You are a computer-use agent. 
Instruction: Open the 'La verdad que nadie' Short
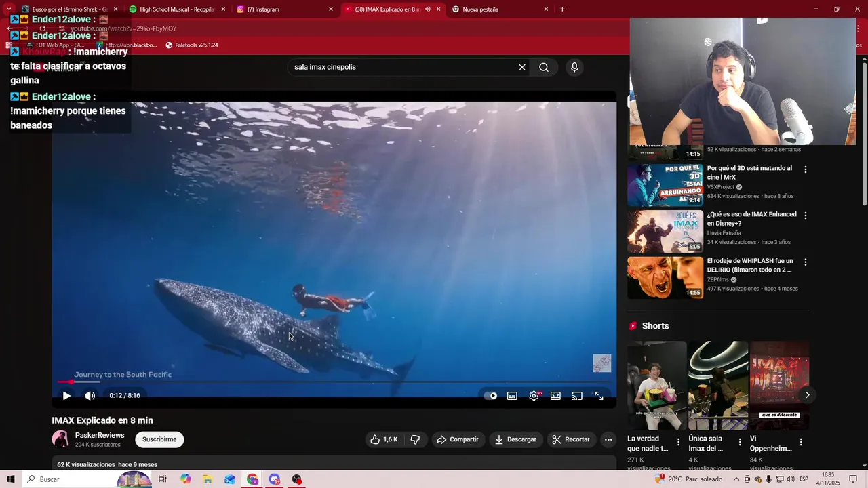pos(656,385)
